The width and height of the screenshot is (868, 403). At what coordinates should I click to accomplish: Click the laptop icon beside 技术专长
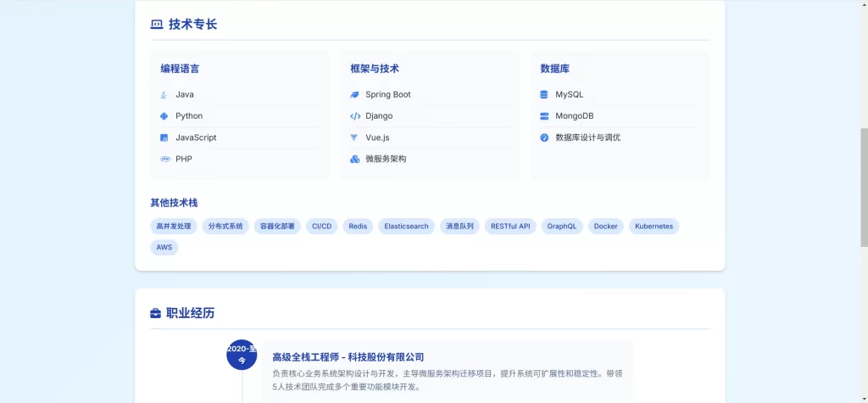157,25
